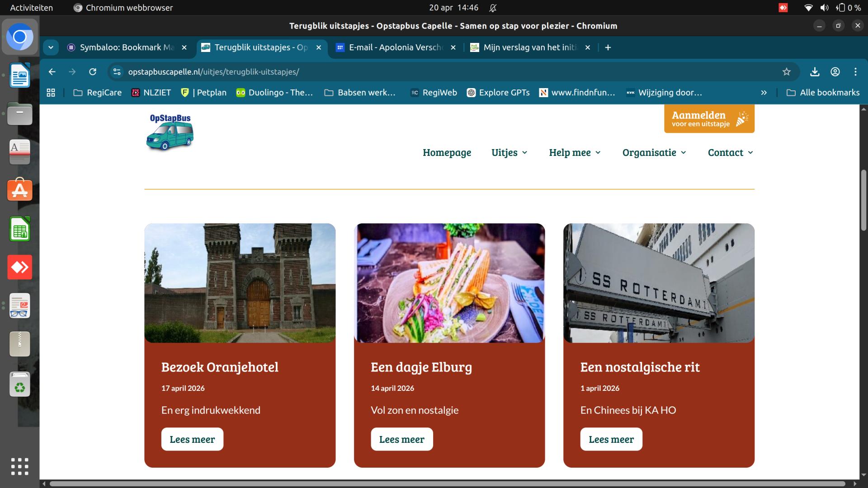Click the horizontal scrollbar at page bottom
868x488 pixels.
[447, 483]
